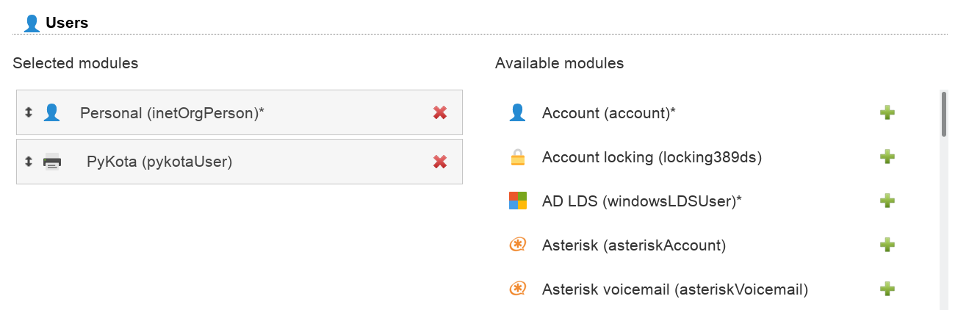Click the sort handle of Personal module
The width and height of the screenshot is (980, 310).
pos(29,112)
